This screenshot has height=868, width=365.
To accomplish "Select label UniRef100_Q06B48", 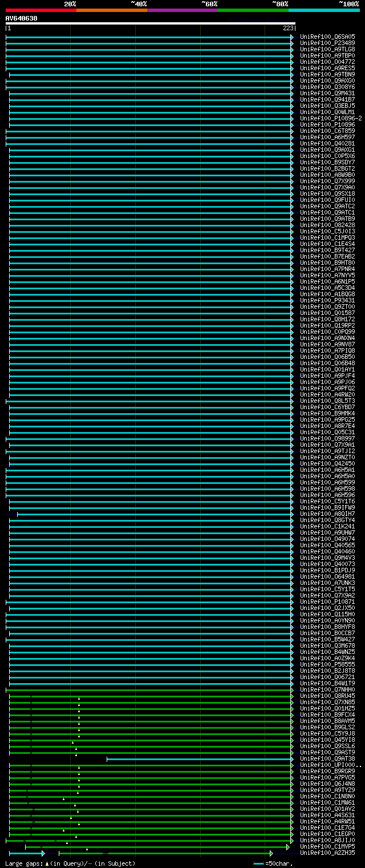I will (x=327, y=363).
